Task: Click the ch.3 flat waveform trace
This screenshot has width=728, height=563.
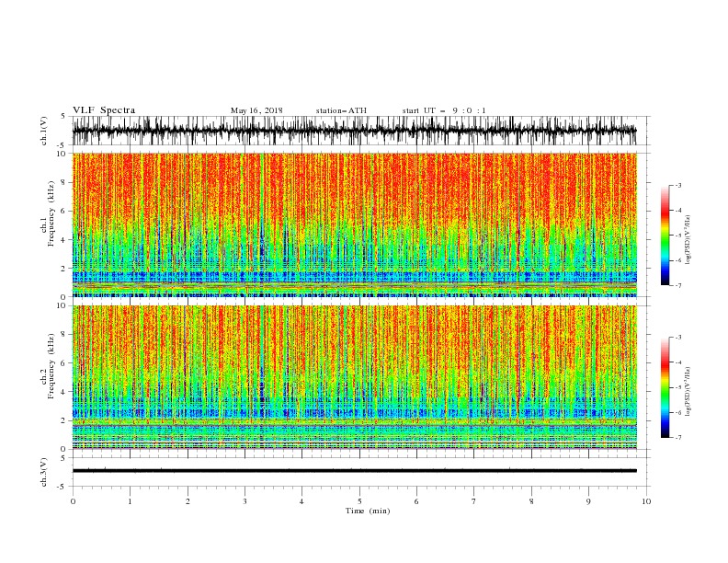Action: point(354,471)
